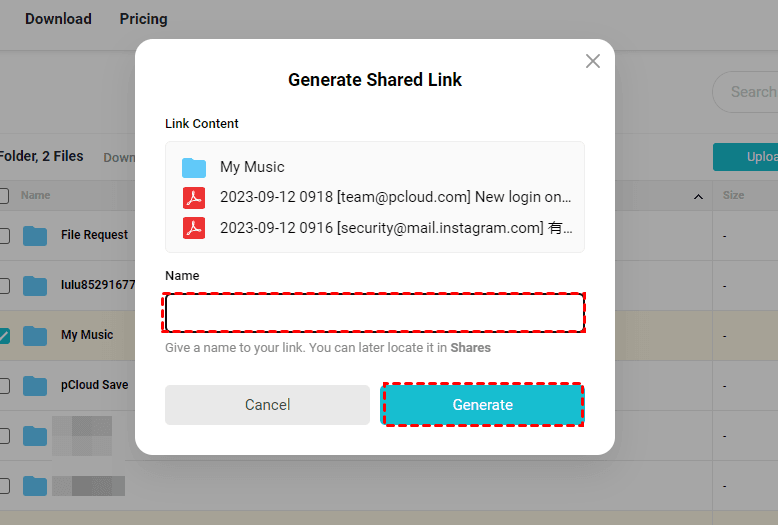Click the PDF icon for security@mail.instagram.com file

pos(194,228)
